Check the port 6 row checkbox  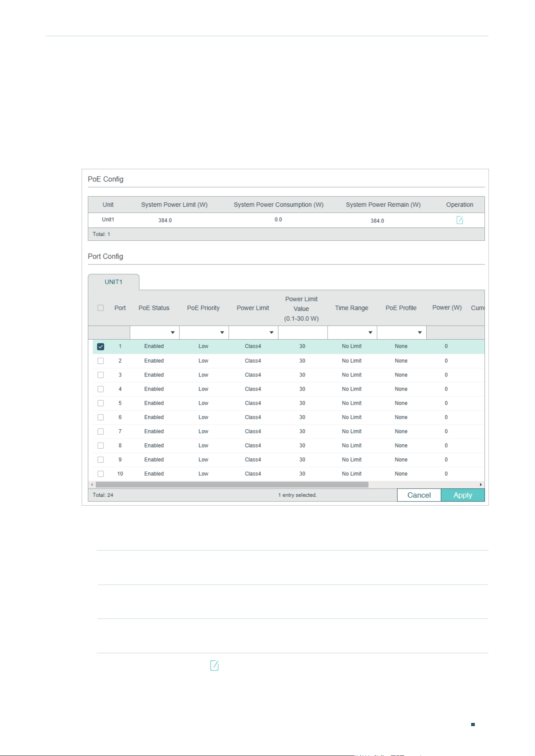click(101, 417)
